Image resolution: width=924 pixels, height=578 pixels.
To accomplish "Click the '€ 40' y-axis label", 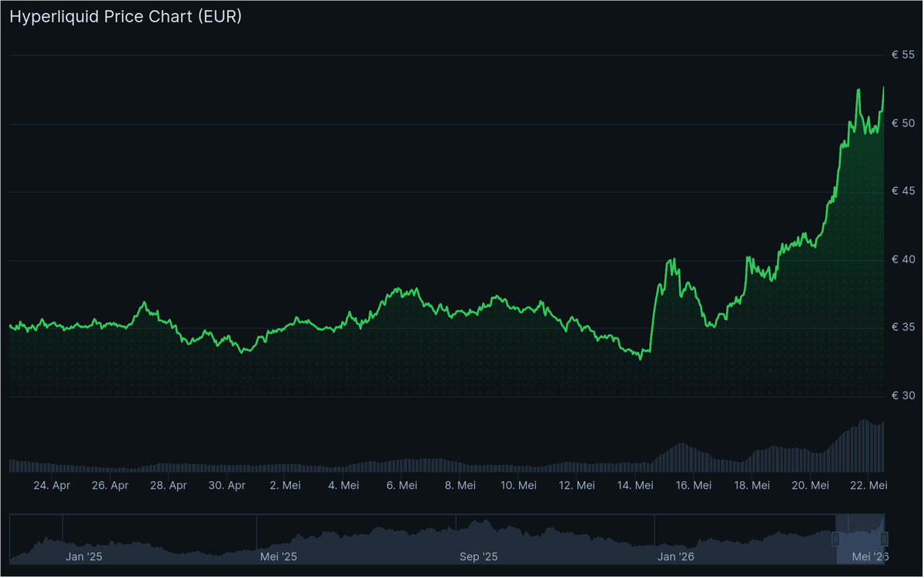I will [903, 259].
